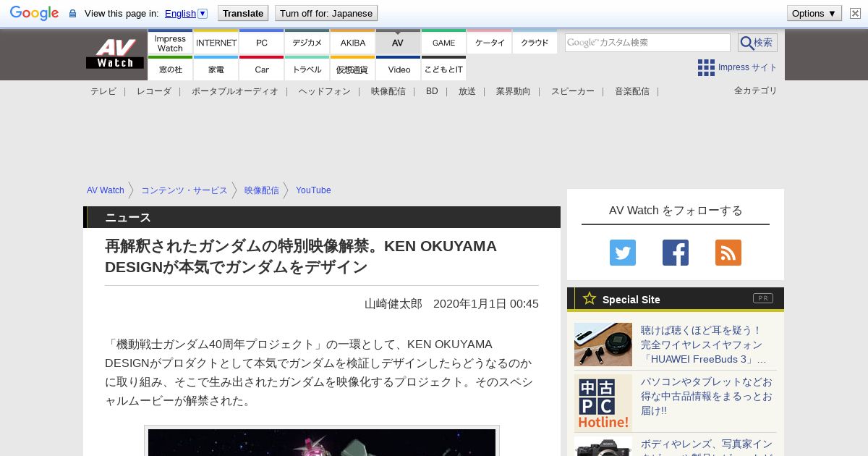Open the RSS feed icon
Image resolution: width=868 pixels, height=456 pixels.
pyautogui.click(x=728, y=253)
